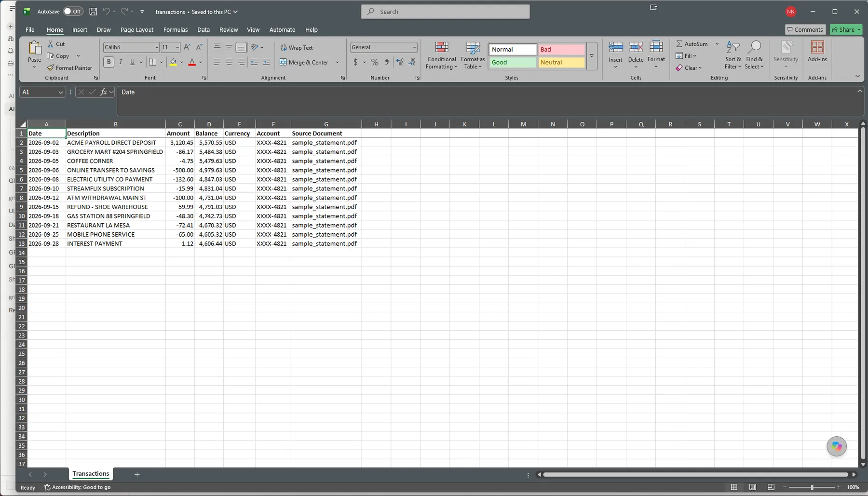Toggle Middle Align vertical alignment
The width and height of the screenshot is (868, 496).
(x=229, y=47)
